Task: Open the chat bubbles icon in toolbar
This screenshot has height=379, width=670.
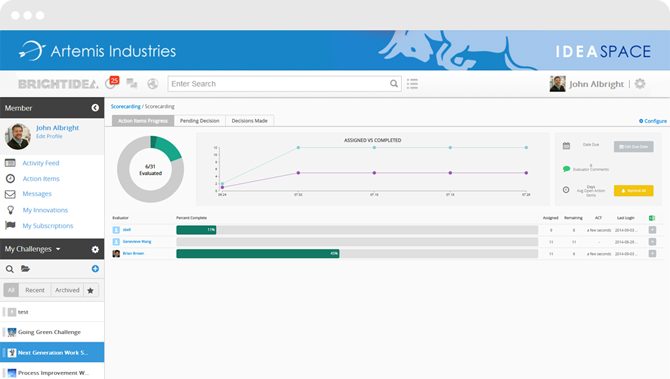Action: point(132,84)
